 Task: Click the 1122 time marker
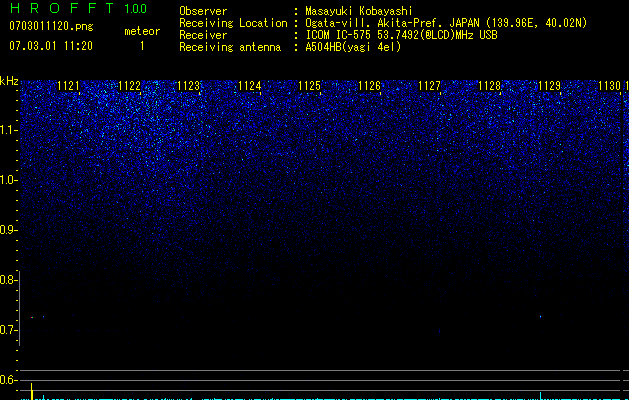pos(130,86)
